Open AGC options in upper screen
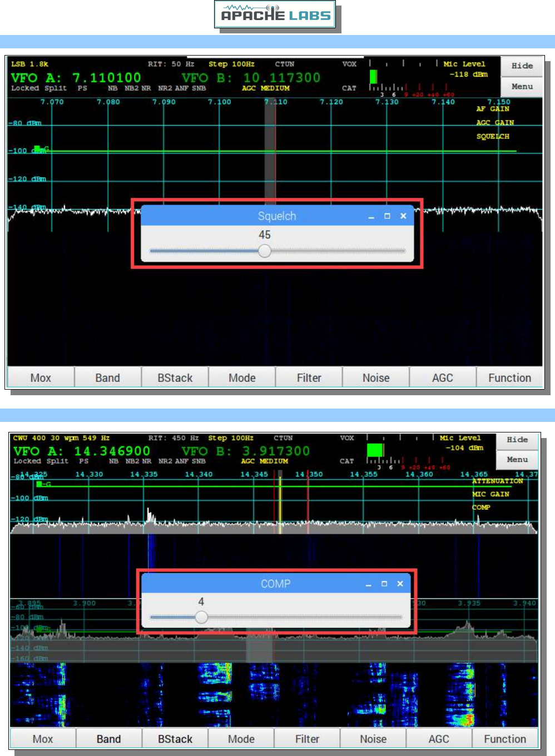The height and width of the screenshot is (756, 555). pyautogui.click(x=443, y=377)
